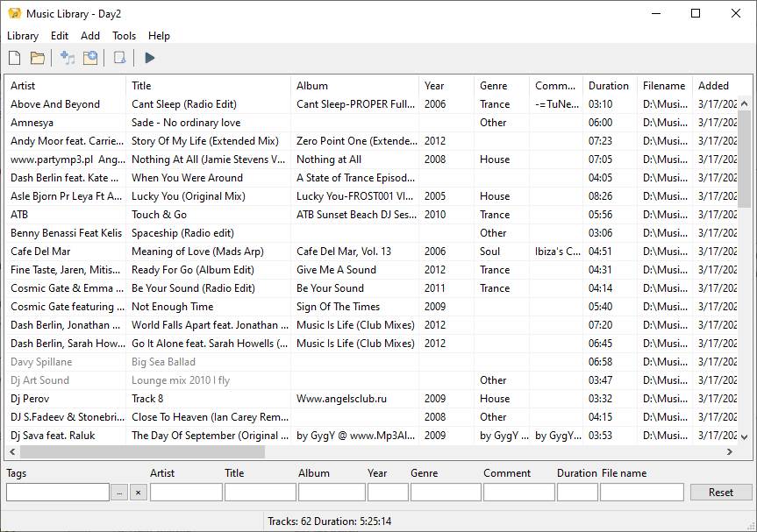Click the export playlist toolbar icon
Screen dimensions: 757x532
click(119, 58)
